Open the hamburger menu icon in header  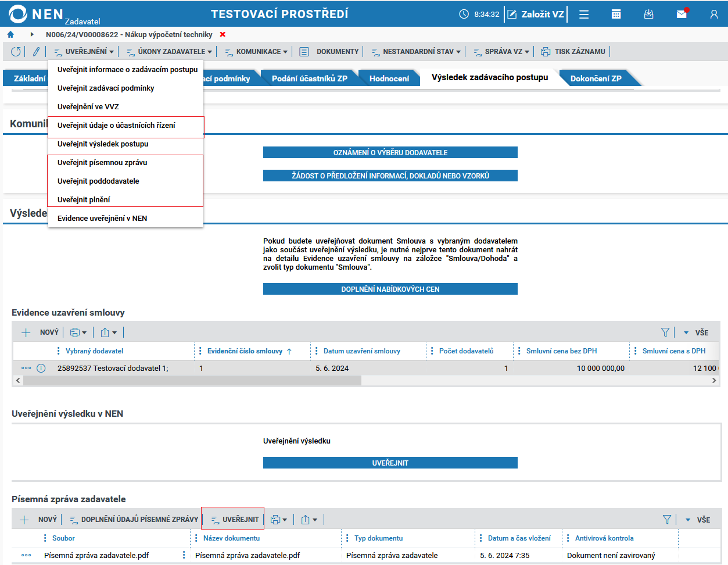click(584, 14)
